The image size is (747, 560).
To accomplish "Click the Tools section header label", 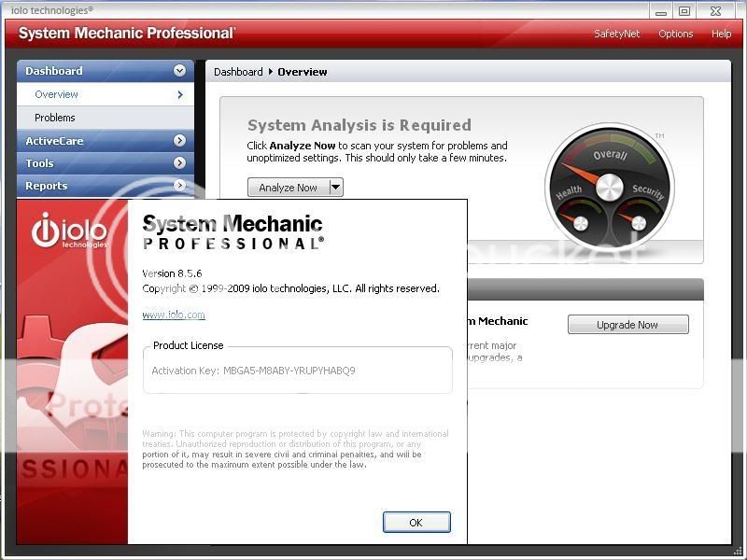I will pos(39,163).
